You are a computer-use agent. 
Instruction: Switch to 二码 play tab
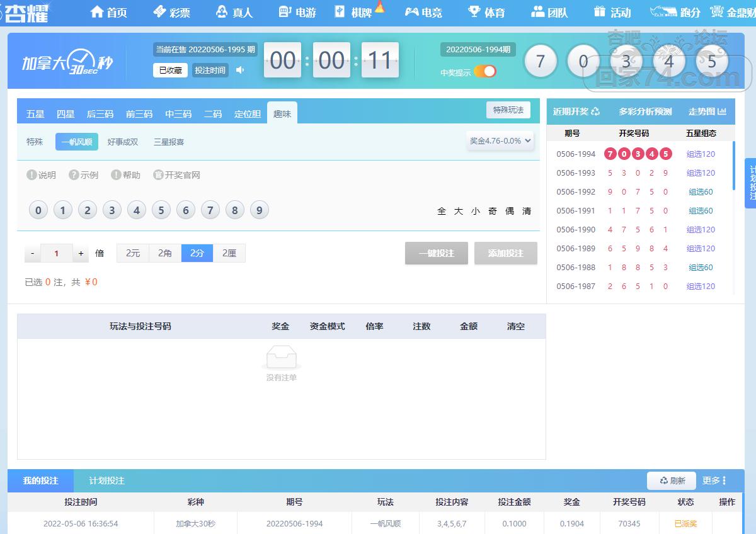pyautogui.click(x=213, y=114)
